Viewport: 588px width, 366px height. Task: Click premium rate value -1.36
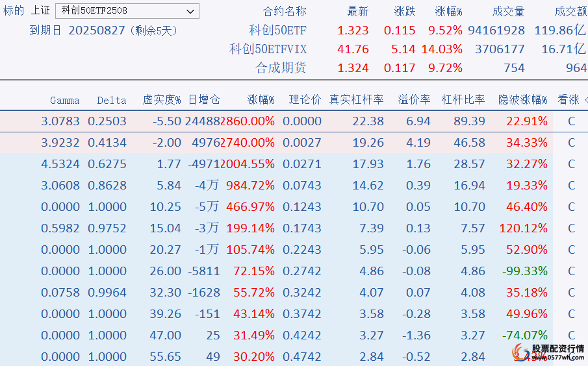[416, 335]
